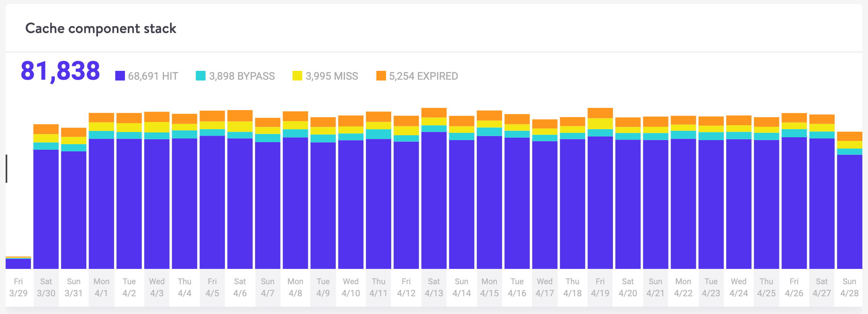Screen dimensions: 868x314
Task: Select the Wed 4/17 axis label
Action: pos(545,287)
